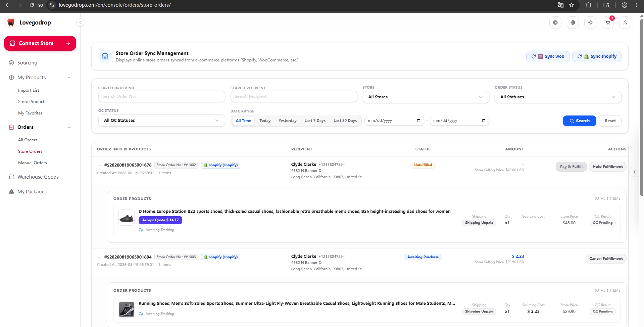
Task: Open the right side panel arrow
Action: pos(634,172)
